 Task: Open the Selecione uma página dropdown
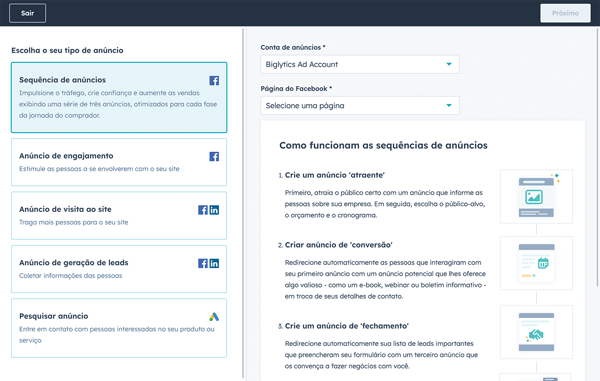pyautogui.click(x=360, y=106)
